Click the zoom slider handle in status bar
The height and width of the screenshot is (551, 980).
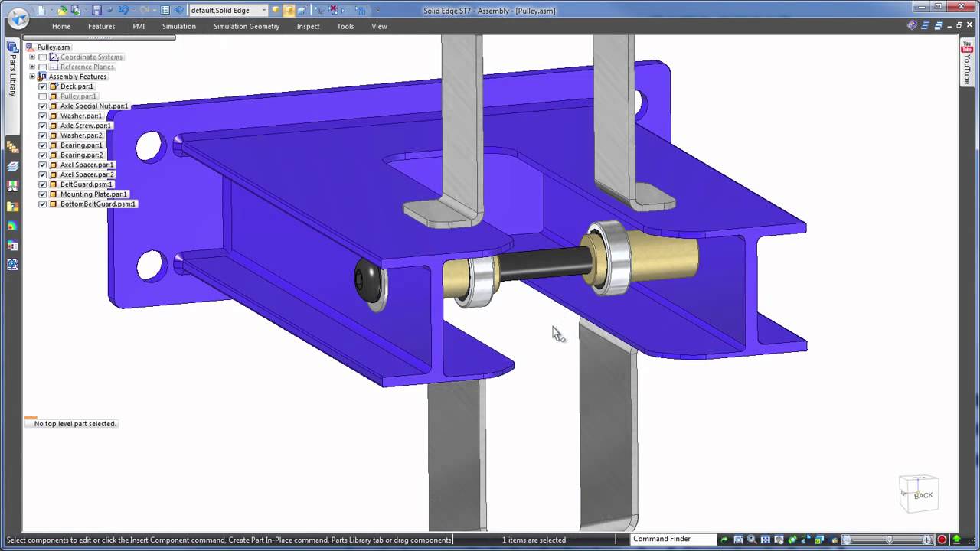click(x=890, y=540)
